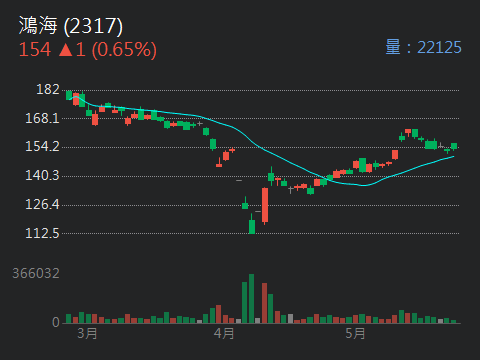The height and width of the screenshot is (360, 480).
Task: Click the 182 price axis label
Action: tap(48, 89)
